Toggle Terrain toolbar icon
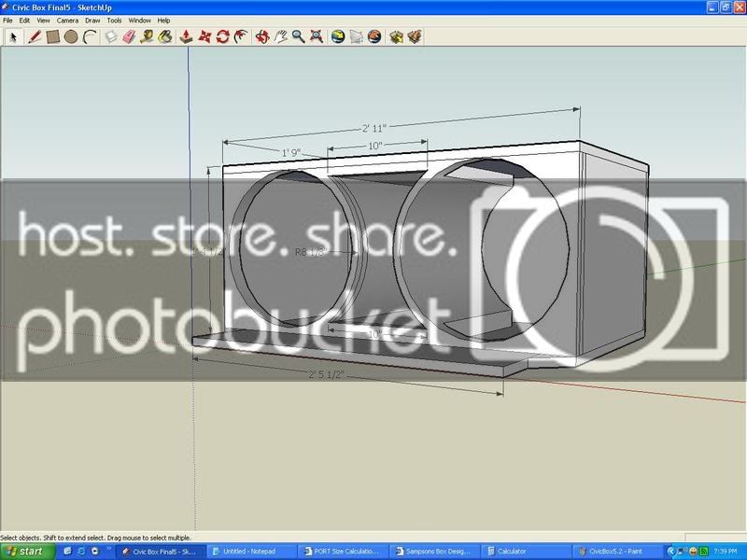Image resolution: width=747 pixels, height=560 pixels. click(x=357, y=36)
